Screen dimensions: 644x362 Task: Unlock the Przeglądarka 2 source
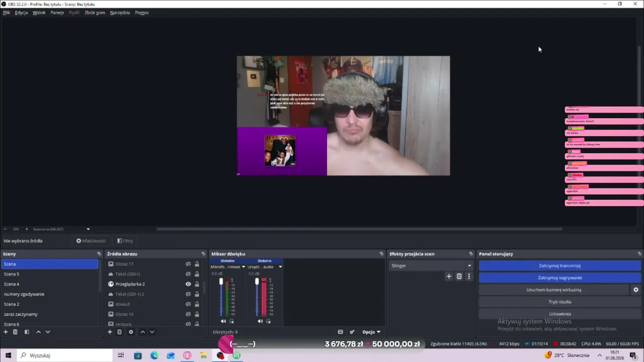click(197, 284)
